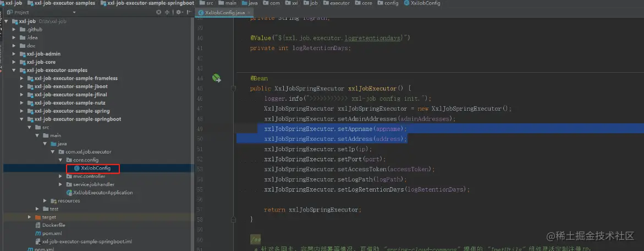Click setAccessToken in the code editor

(362, 169)
